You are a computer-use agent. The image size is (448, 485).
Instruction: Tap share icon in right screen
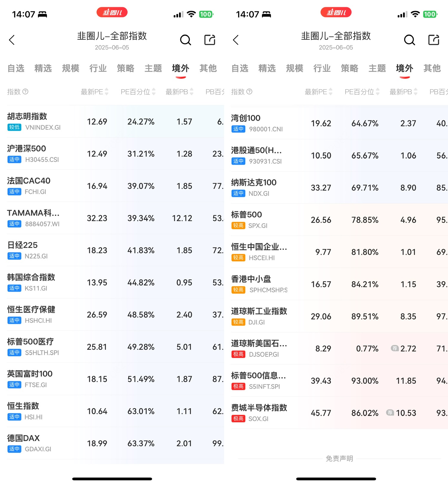point(434,40)
